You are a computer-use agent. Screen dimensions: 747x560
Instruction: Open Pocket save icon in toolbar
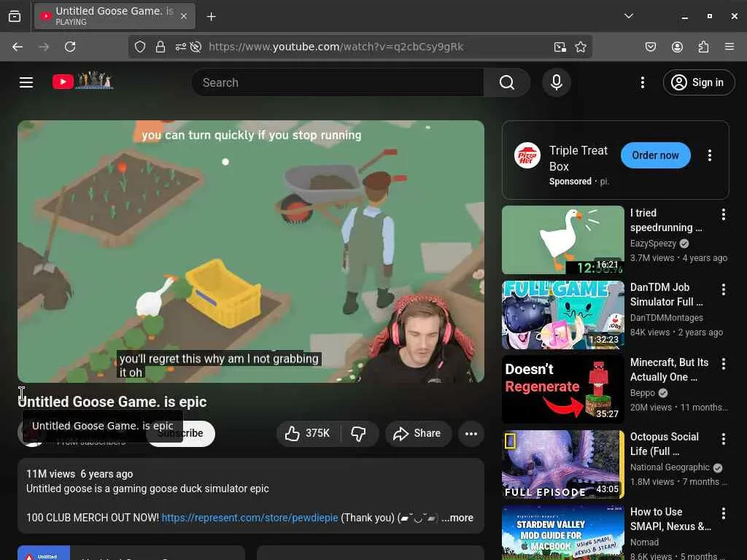tap(650, 47)
